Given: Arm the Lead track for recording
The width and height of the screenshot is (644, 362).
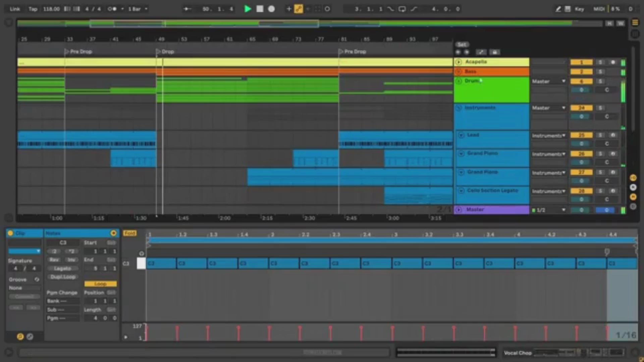Looking at the screenshot, I should [x=613, y=135].
